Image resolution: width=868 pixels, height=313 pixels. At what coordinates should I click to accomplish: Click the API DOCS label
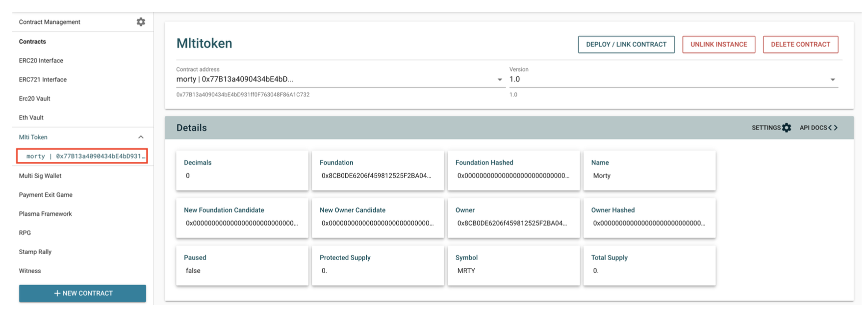[x=813, y=128]
